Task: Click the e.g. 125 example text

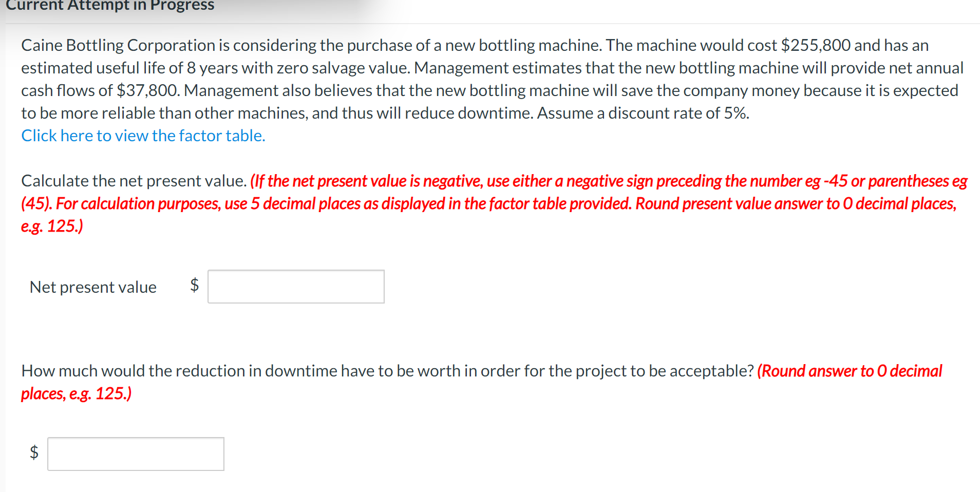Action: [51, 226]
